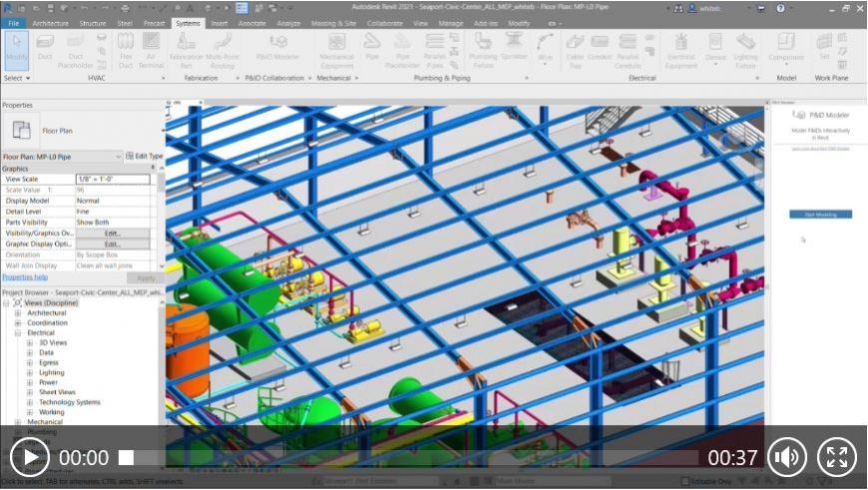The width and height of the screenshot is (868, 490).
Task: Open the P&ID Modeler ribbon tool
Action: (x=277, y=48)
